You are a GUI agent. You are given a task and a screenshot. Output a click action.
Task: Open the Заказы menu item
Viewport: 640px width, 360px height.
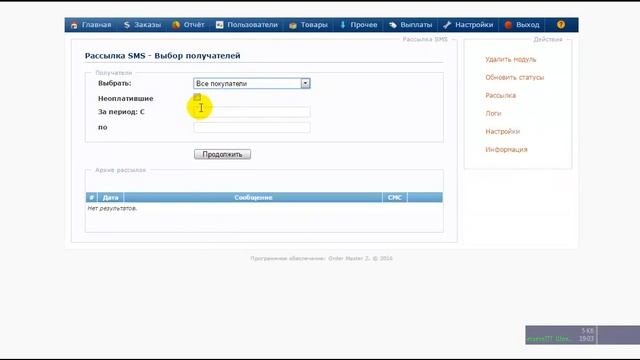(x=148, y=25)
